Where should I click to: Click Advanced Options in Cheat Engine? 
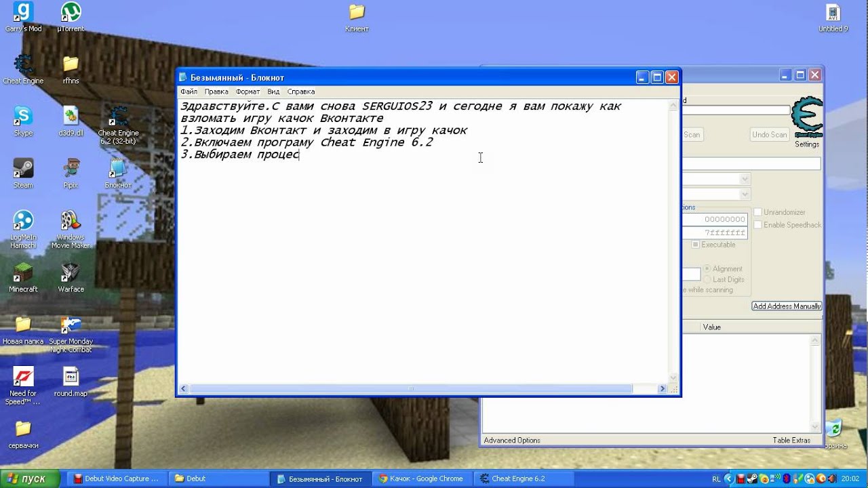click(x=512, y=441)
